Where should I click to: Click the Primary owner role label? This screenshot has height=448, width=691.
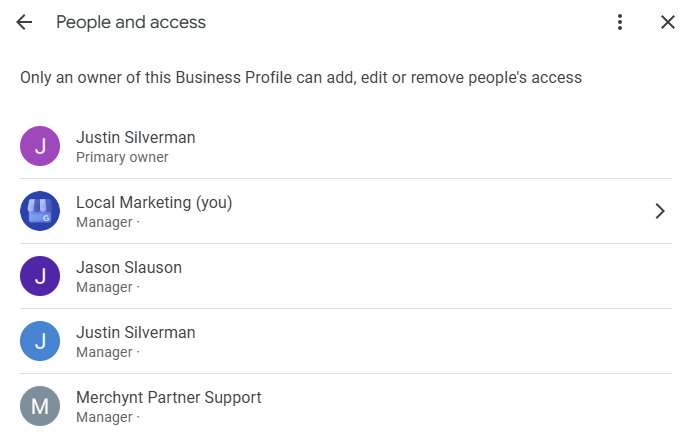click(x=122, y=157)
